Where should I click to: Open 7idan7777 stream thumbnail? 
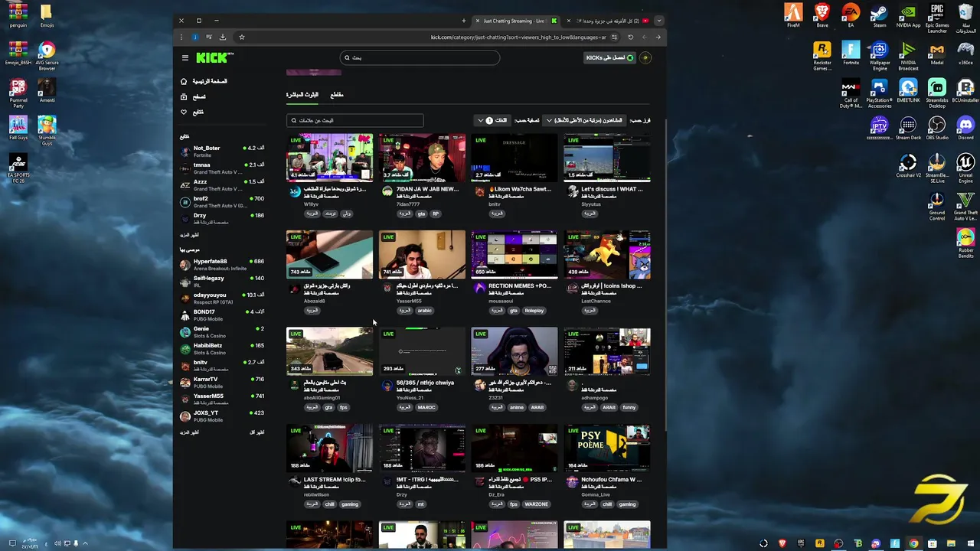click(x=422, y=158)
